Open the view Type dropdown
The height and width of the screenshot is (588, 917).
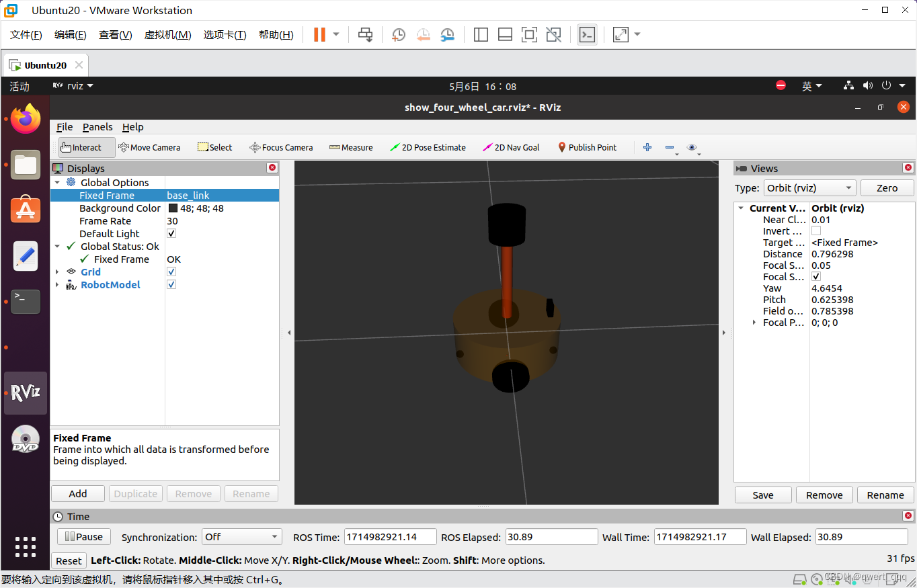point(809,188)
